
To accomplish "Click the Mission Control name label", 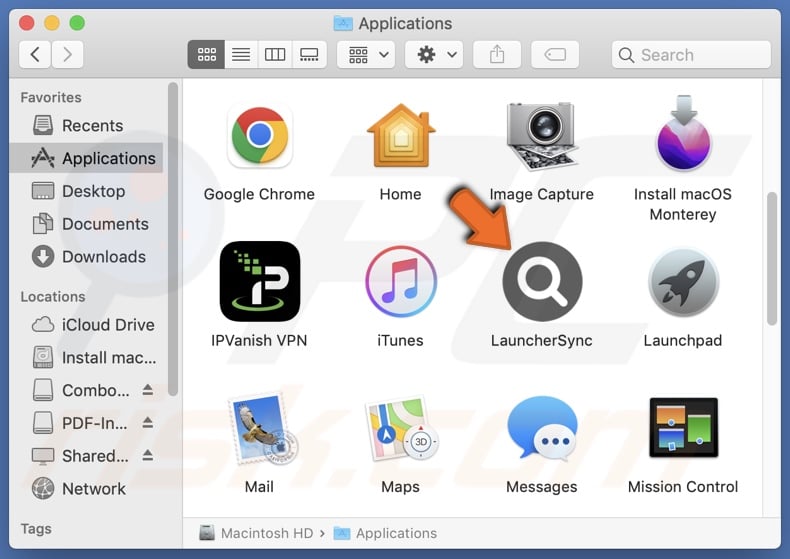I will (683, 486).
